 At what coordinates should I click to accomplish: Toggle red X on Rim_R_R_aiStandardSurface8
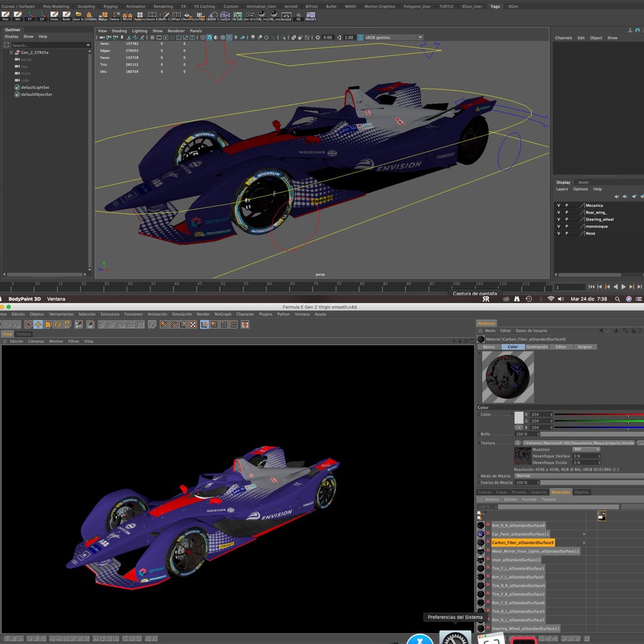tap(488, 525)
